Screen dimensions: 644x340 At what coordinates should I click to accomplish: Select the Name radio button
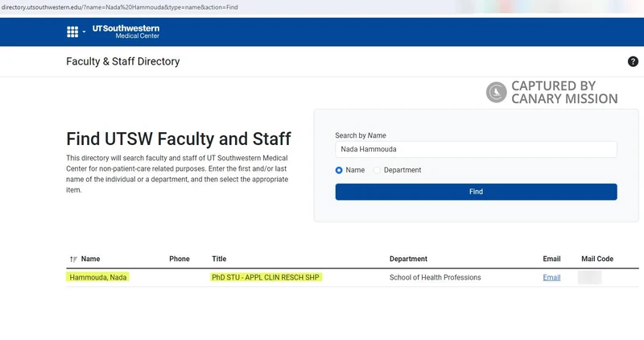339,170
